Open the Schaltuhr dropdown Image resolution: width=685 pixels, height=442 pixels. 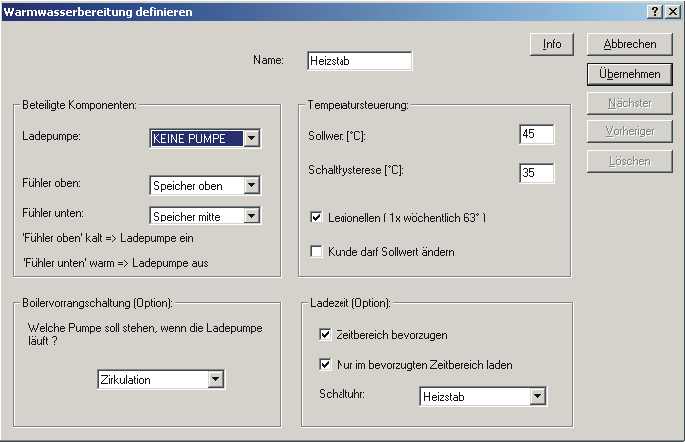pyautogui.click(x=538, y=397)
